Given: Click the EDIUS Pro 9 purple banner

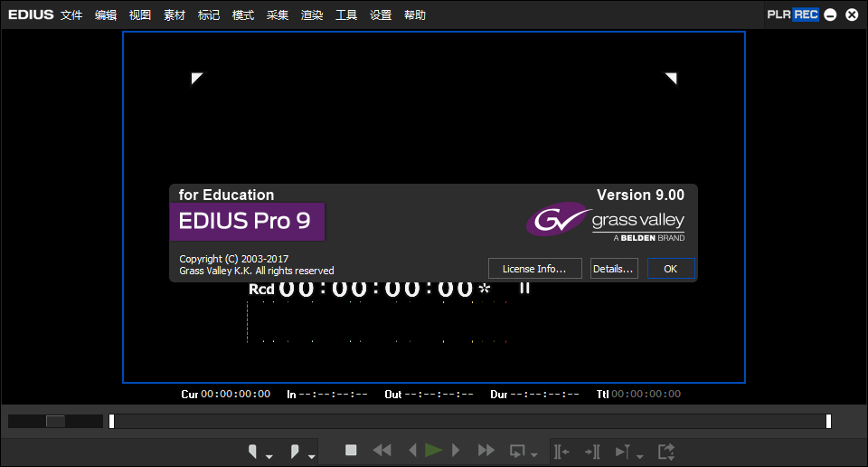Looking at the screenshot, I should tap(247, 222).
